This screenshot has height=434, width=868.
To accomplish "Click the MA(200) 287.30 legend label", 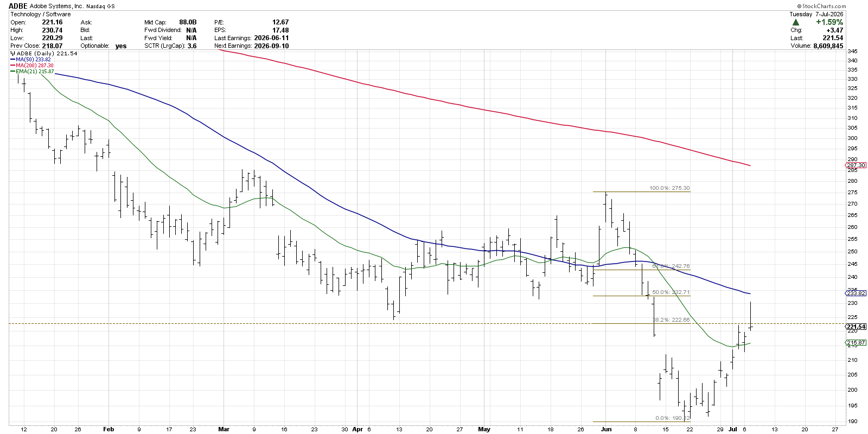I will pyautogui.click(x=34, y=66).
